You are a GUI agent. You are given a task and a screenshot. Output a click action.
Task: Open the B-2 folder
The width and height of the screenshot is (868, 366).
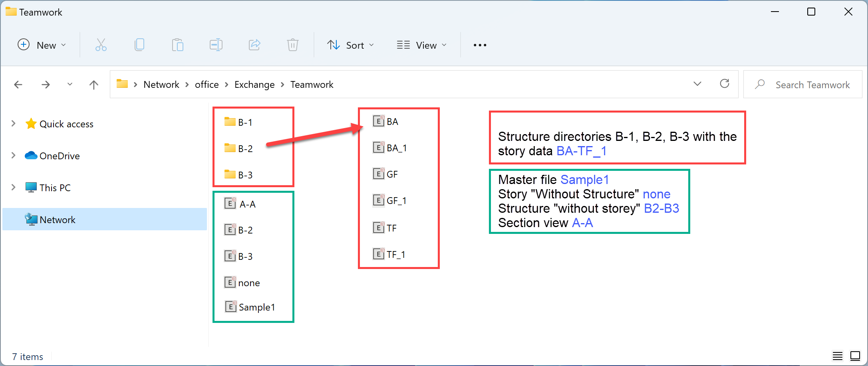(244, 148)
